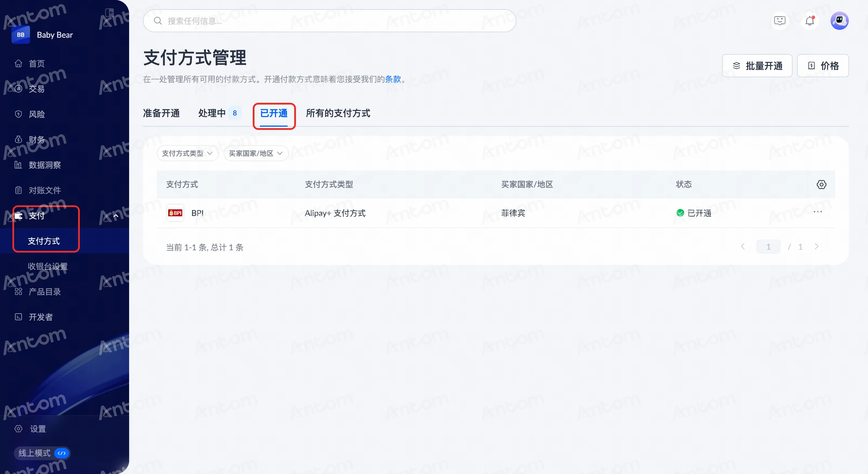This screenshot has width=868, height=474.
Task: Switch to the 所有的支付方式 tab
Action: [x=338, y=113]
